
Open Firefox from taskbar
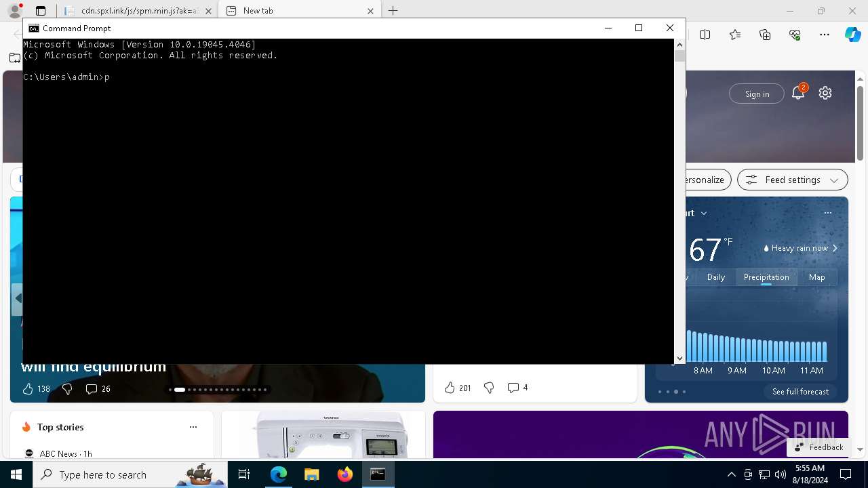(344, 474)
